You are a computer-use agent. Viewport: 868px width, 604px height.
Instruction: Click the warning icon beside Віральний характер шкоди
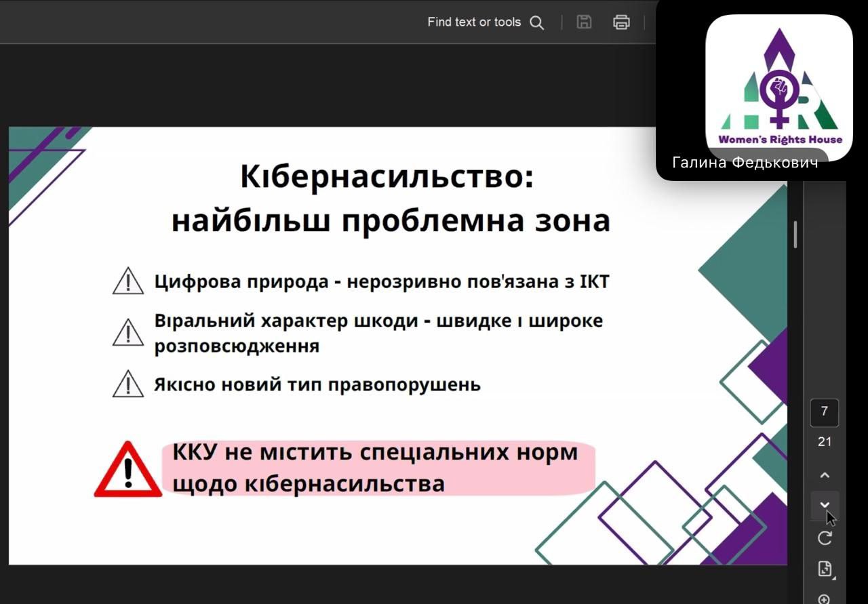pyautogui.click(x=127, y=332)
